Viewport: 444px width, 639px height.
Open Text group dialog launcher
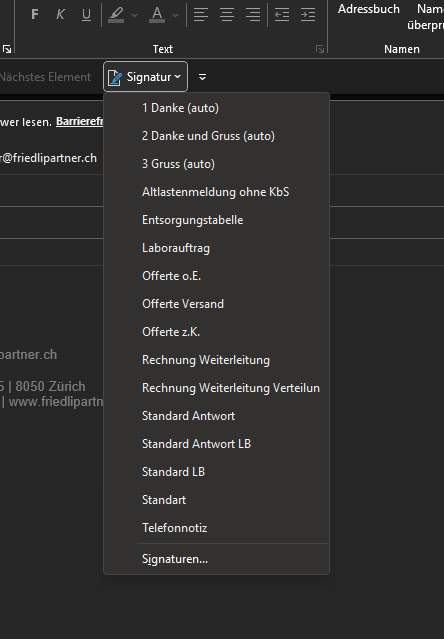tap(320, 49)
